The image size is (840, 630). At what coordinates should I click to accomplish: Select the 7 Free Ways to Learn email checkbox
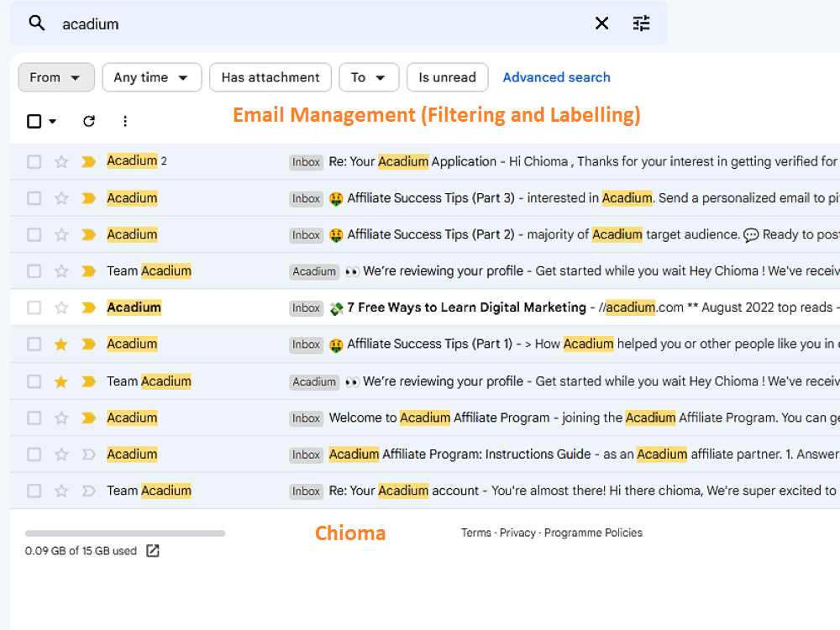coord(34,307)
